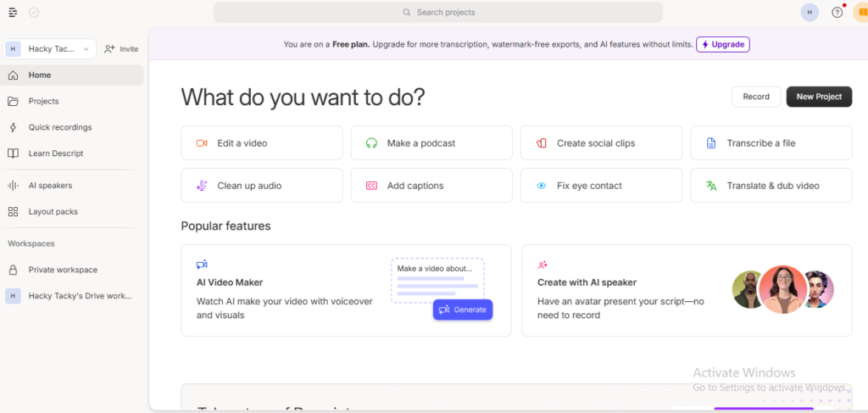The width and height of the screenshot is (868, 413).
Task: Choose the Add captions card
Action: coord(431,186)
